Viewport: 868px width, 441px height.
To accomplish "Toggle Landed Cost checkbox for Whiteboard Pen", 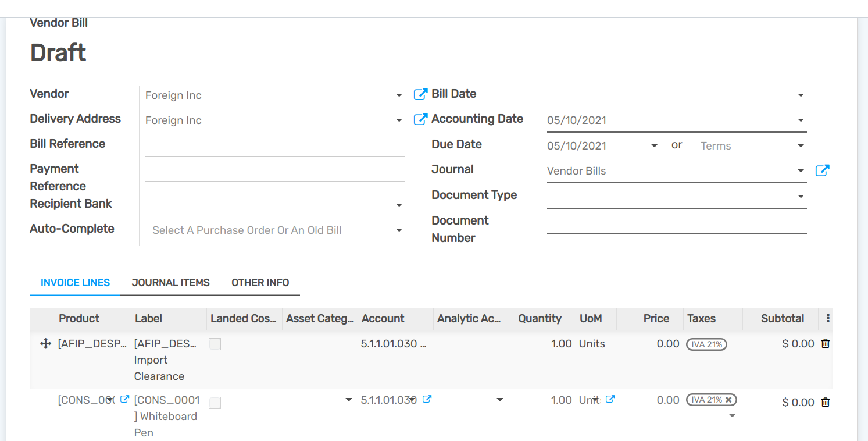I will [x=215, y=403].
